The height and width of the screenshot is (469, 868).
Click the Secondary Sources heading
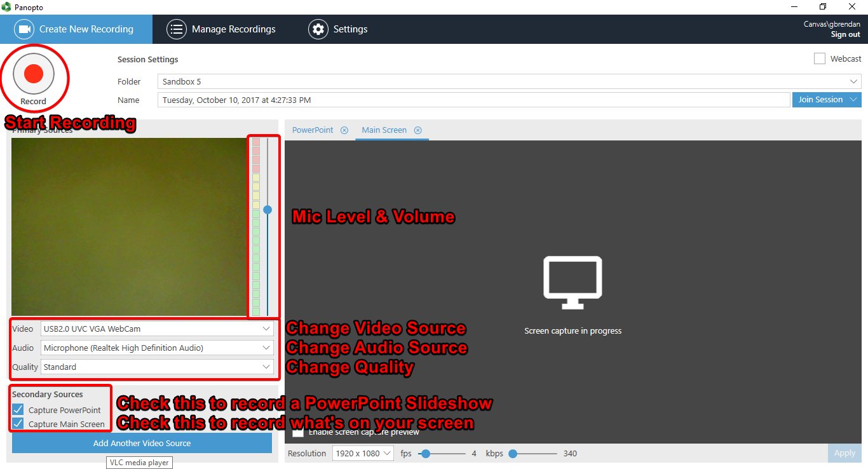[x=48, y=395]
